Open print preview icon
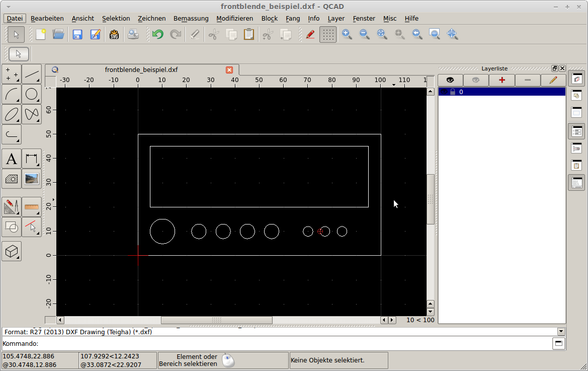Screen dimensions: 588x371 pyautogui.click(x=133, y=35)
